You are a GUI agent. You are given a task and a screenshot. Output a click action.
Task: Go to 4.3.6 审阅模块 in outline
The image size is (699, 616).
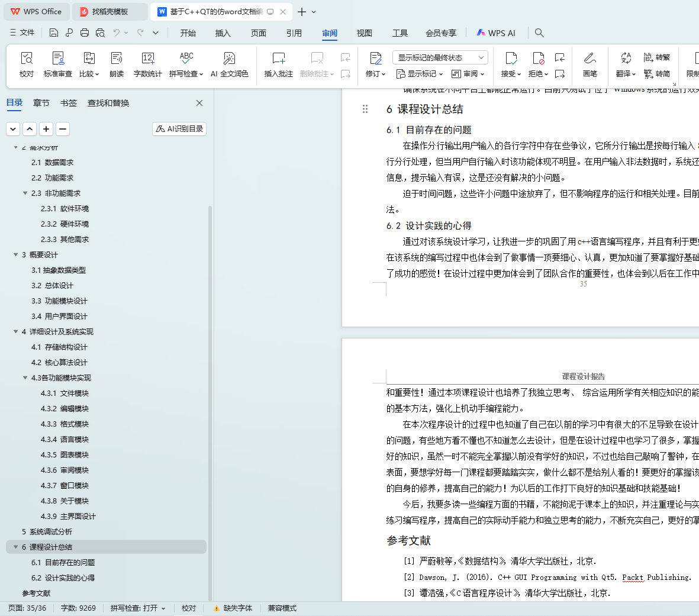(65, 470)
